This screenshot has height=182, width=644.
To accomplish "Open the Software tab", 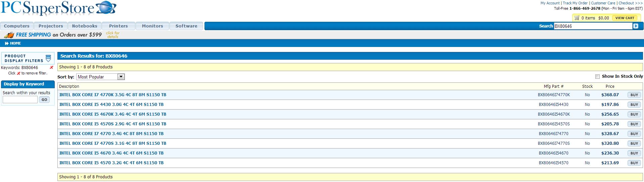I will point(186,26).
